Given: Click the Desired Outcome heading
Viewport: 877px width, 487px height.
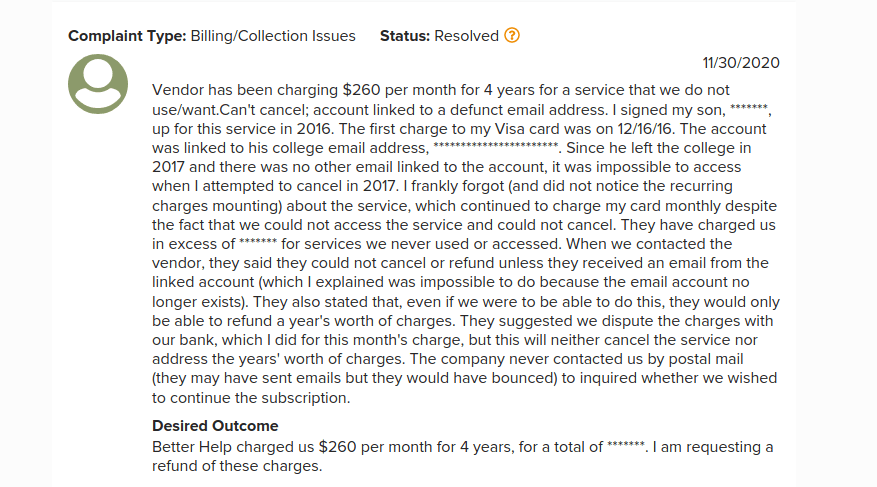Looking at the screenshot, I should [x=215, y=426].
